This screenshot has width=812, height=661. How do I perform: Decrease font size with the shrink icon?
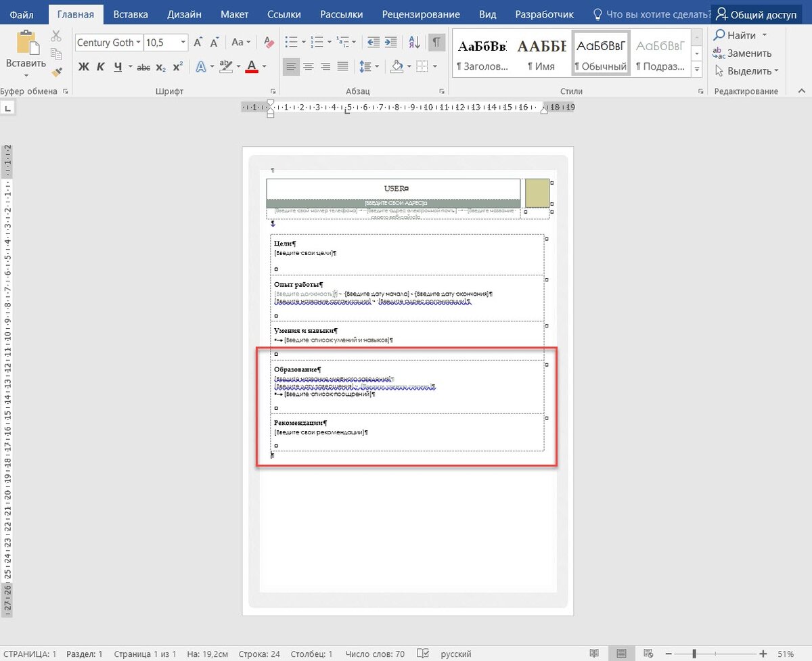(x=214, y=42)
